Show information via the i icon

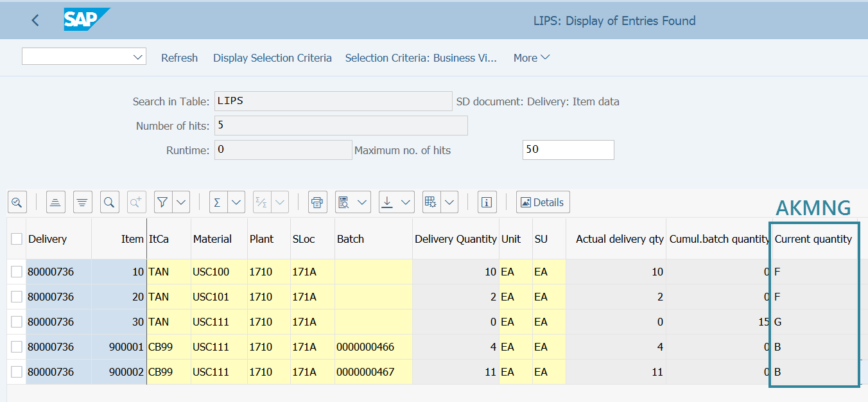[487, 202]
